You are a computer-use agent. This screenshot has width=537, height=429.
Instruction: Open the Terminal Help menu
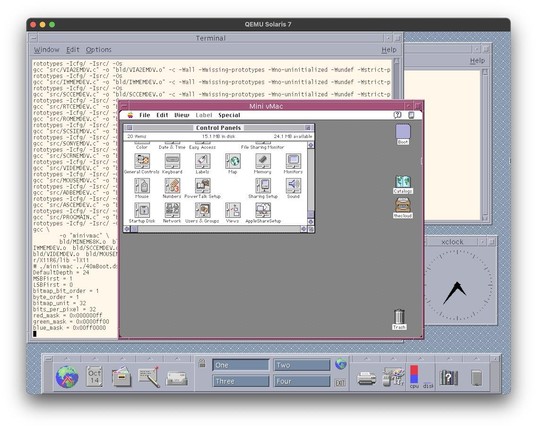point(389,50)
